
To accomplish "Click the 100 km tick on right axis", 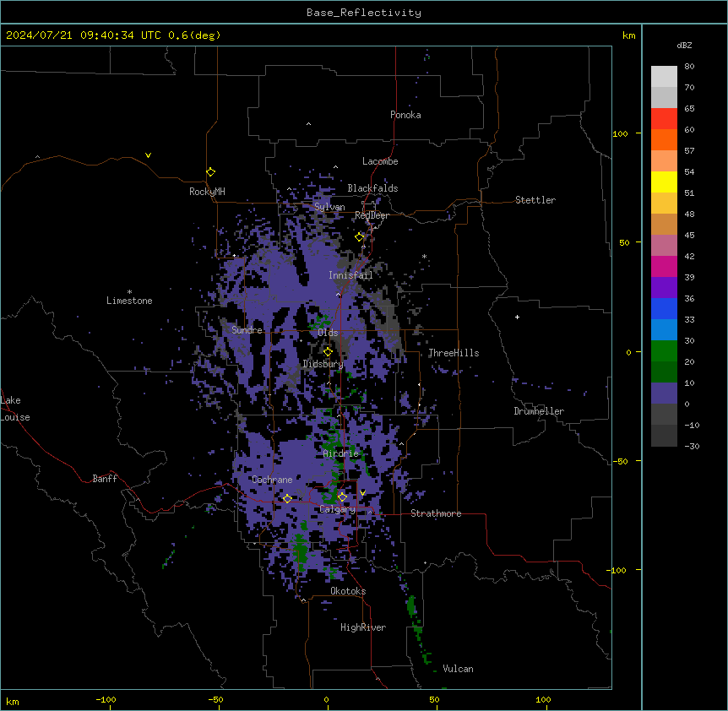I will pos(620,133).
